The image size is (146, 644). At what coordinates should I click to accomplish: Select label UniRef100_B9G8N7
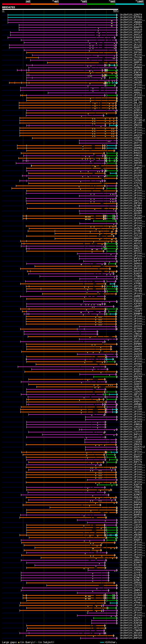tap(131, 218)
